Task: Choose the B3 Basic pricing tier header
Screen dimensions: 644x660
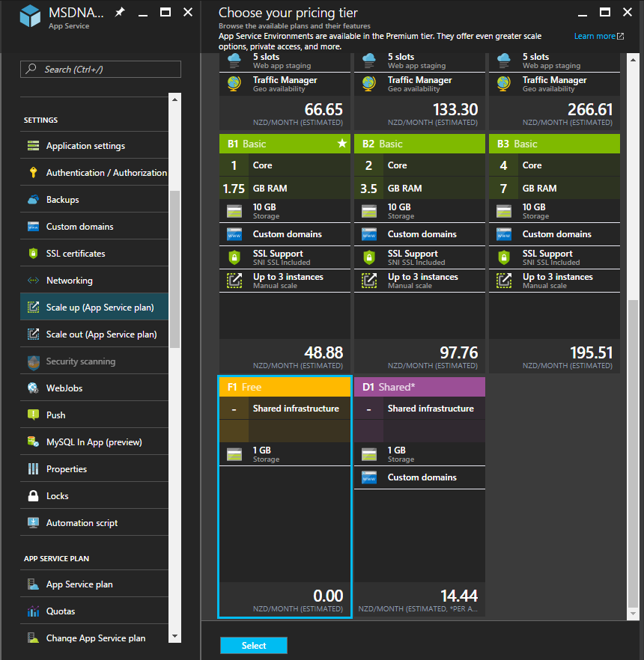Action: pos(554,144)
